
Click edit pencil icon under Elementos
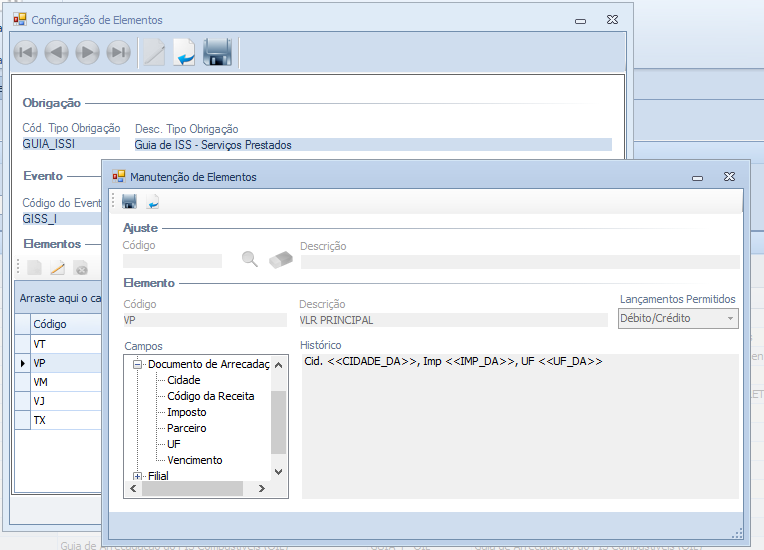point(57,267)
